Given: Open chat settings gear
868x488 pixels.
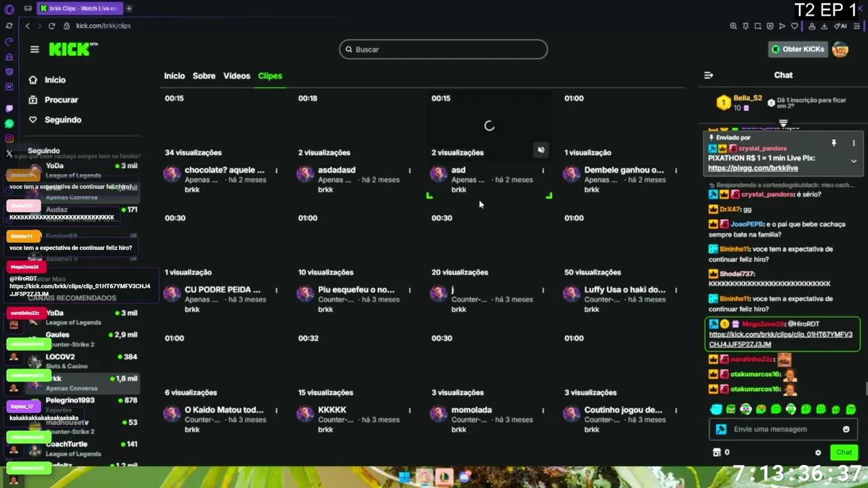Looking at the screenshot, I should point(818,453).
